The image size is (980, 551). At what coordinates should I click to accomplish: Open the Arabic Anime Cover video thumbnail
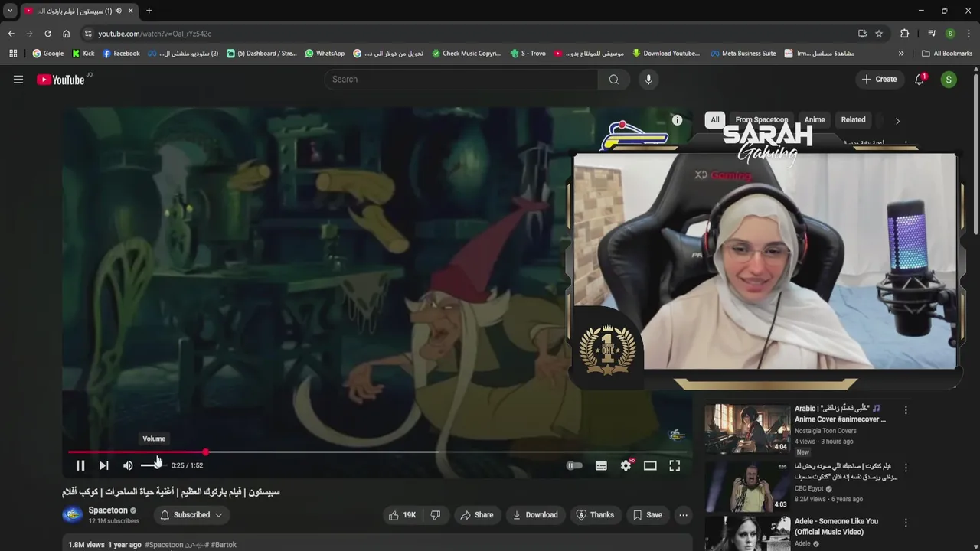[747, 429]
